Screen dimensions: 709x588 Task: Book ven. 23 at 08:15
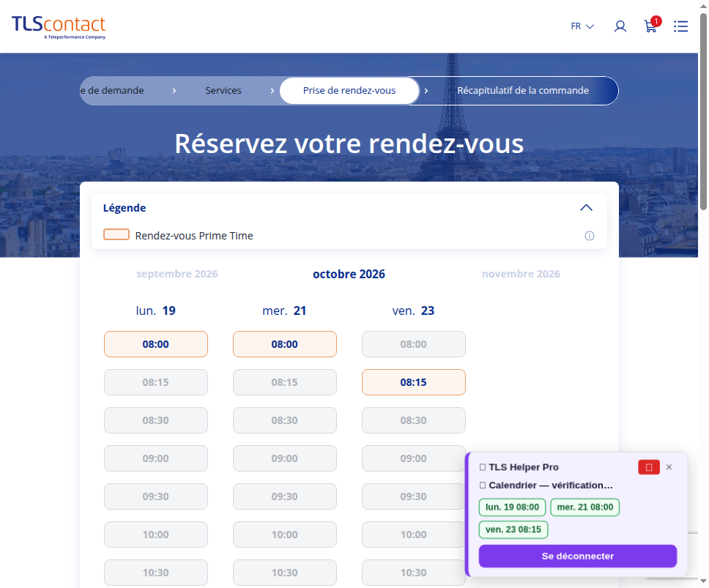(414, 382)
